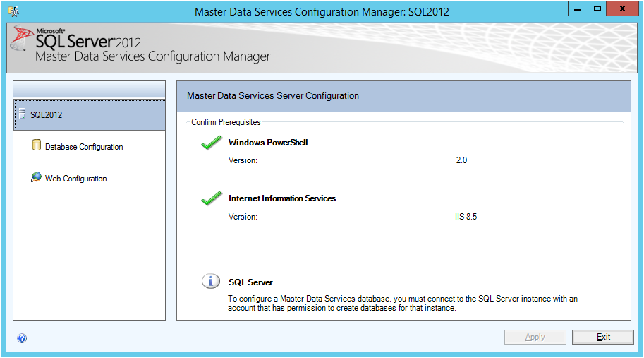This screenshot has height=358, width=644.
Task: Click the PowerShell version value 2.0
Action: [461, 160]
